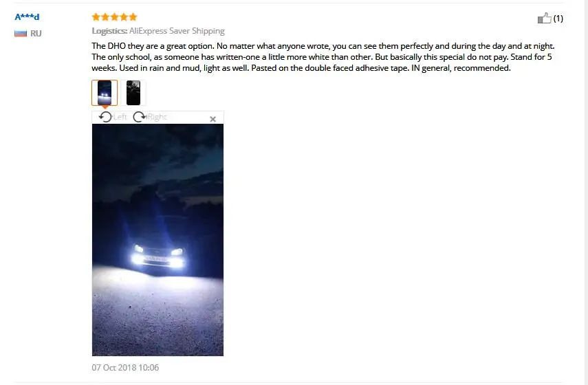Close the enlarged review photo viewer

(213, 119)
